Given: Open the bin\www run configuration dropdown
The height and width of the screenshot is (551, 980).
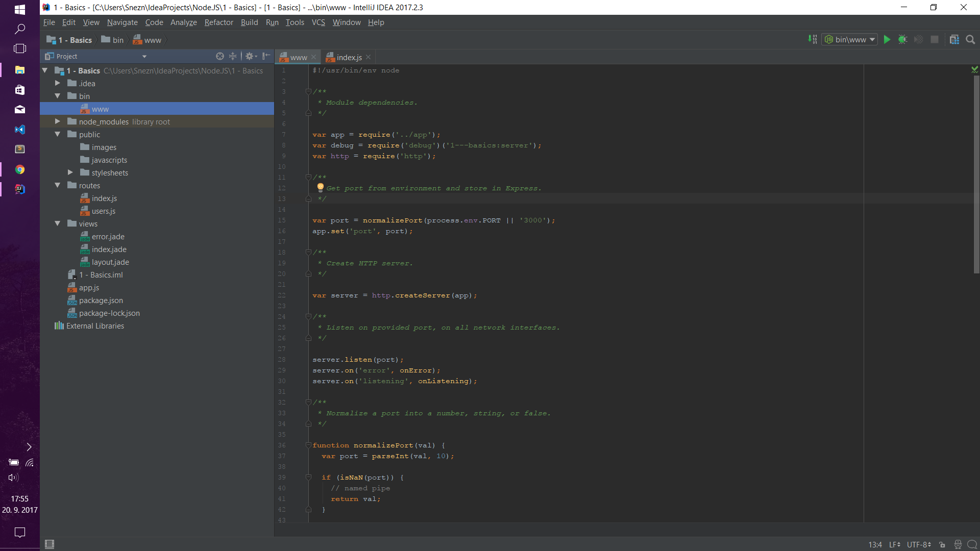Looking at the screenshot, I should click(849, 40).
